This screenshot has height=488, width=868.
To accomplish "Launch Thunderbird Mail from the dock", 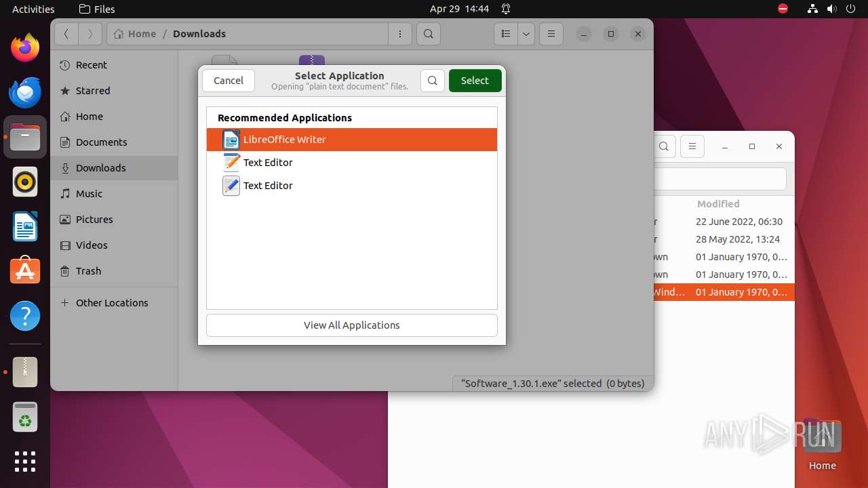I will 25,92.
